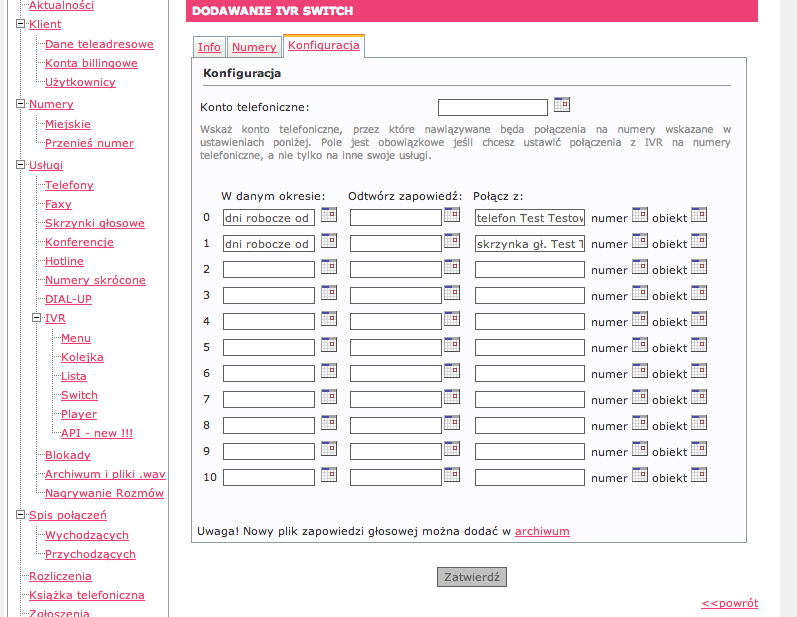Collapse the Usługi tree node
Image resolution: width=797 pixels, height=617 pixels.
coord(20,165)
